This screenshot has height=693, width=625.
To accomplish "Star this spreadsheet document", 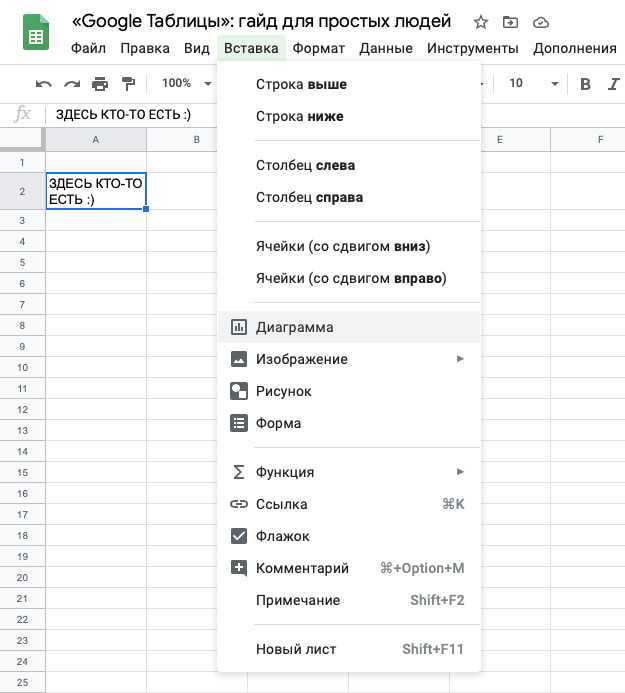I will pyautogui.click(x=480, y=22).
